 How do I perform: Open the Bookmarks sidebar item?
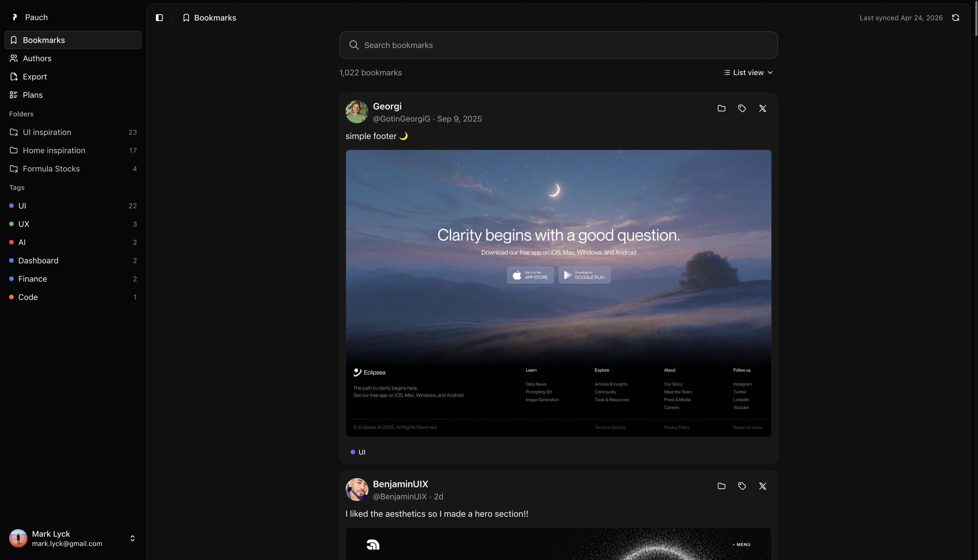[x=73, y=40]
